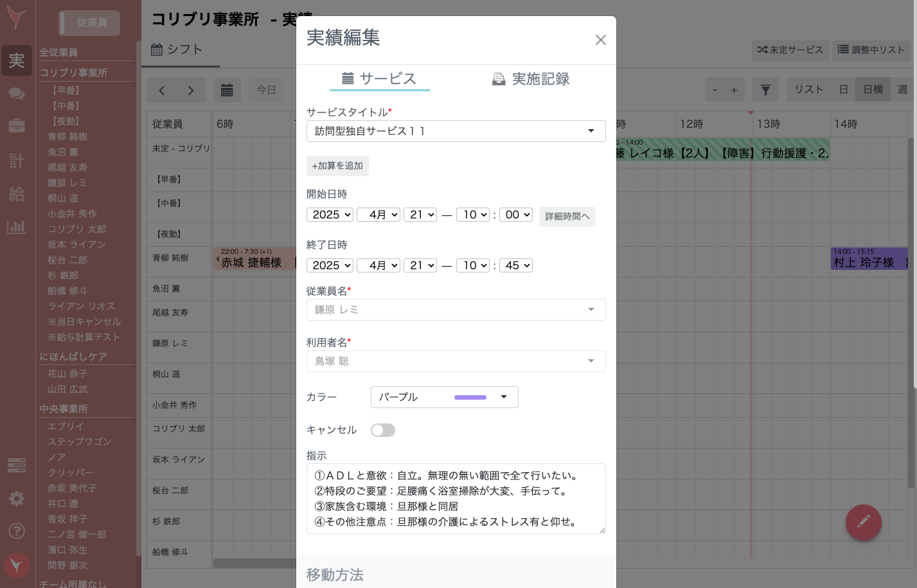The width and height of the screenshot is (917, 588).
Task: Click the filter funnel icon above the schedule
Action: tap(765, 89)
